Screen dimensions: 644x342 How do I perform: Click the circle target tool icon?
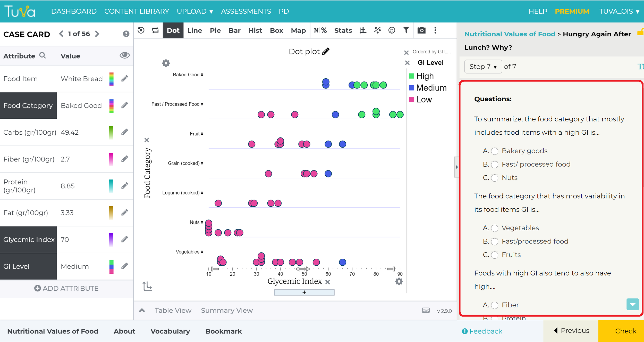(392, 30)
